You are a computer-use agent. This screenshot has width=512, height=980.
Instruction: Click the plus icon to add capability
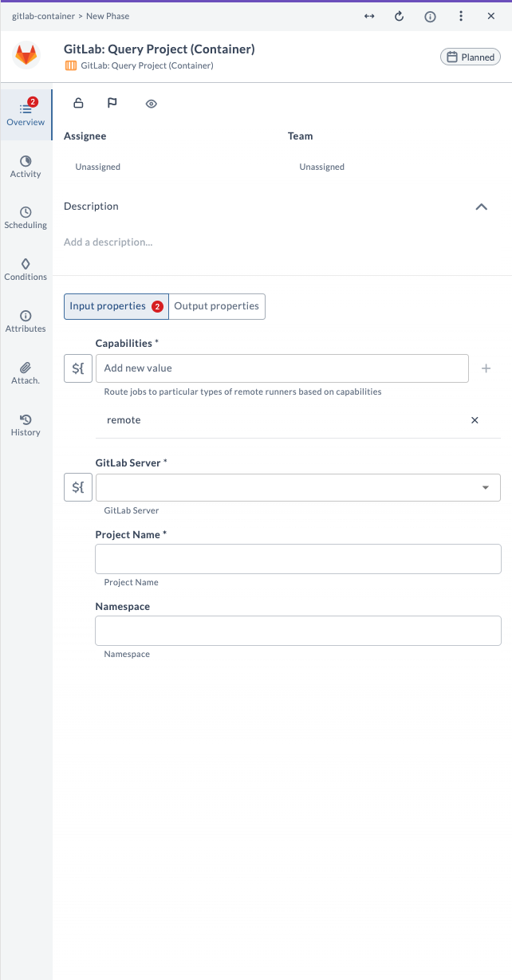[x=486, y=368]
